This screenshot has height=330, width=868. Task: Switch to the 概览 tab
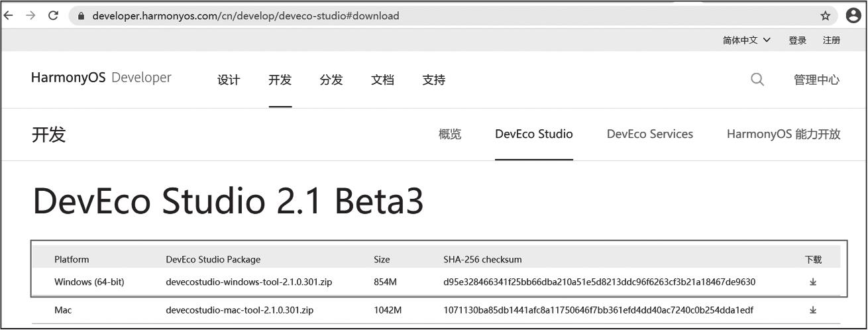[x=450, y=134]
